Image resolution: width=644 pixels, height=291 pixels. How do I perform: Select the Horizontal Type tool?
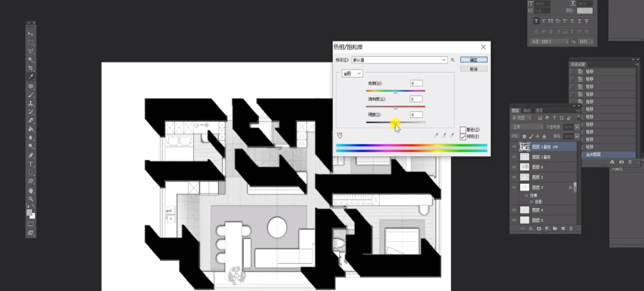[x=31, y=164]
